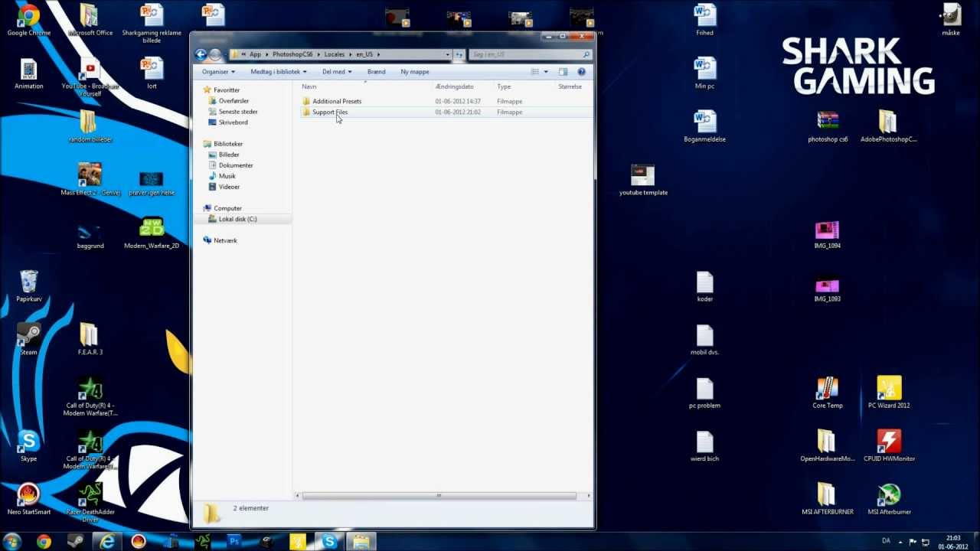Select Favoritter in the navigation pane
This screenshot has width=980, height=551.
[226, 90]
